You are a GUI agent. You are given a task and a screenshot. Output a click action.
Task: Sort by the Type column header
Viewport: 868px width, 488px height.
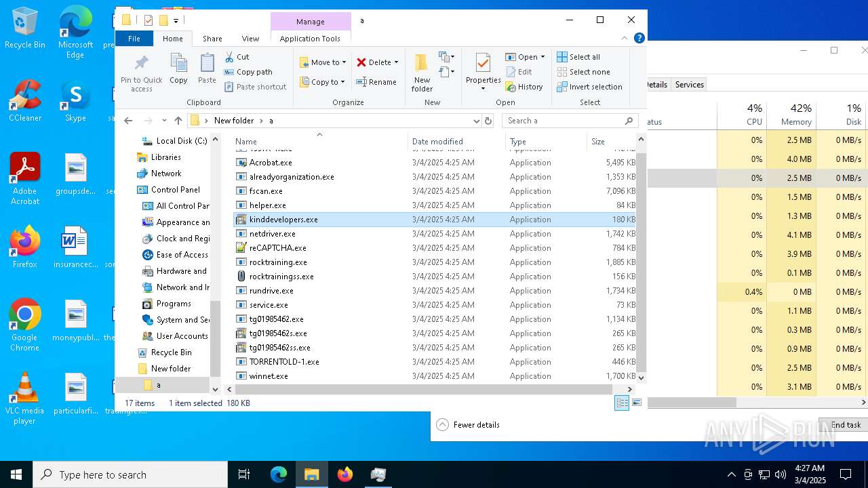coord(546,142)
